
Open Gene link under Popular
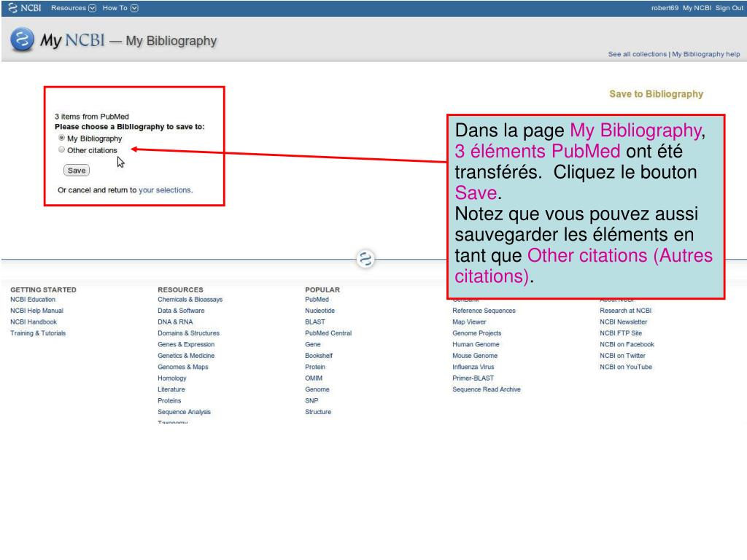click(x=312, y=344)
